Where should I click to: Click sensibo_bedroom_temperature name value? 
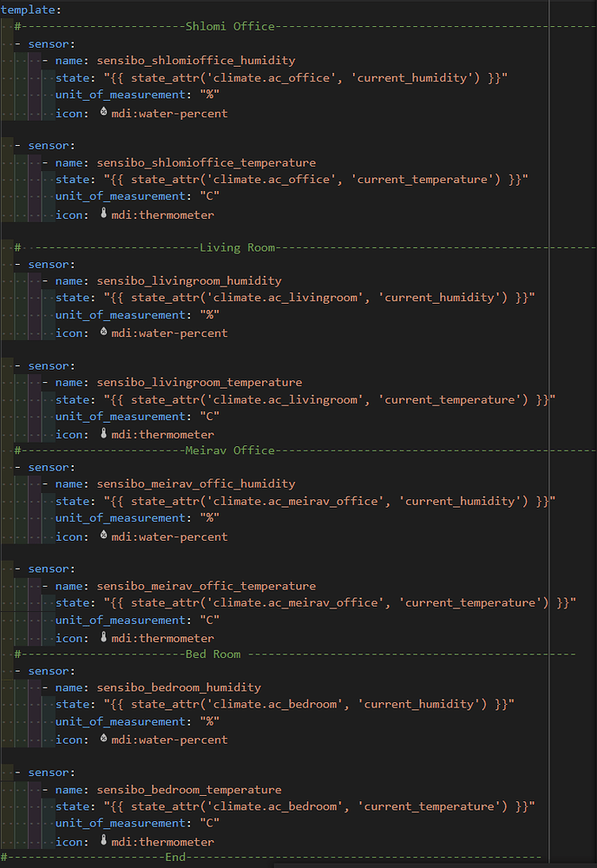(x=189, y=790)
